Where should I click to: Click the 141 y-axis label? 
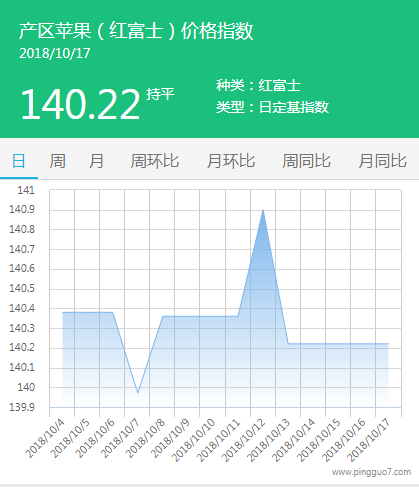tap(26, 190)
